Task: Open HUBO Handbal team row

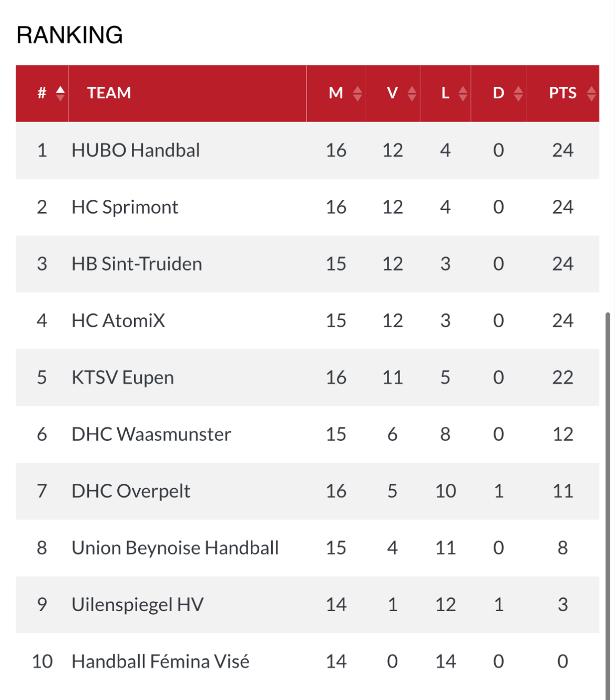Action: pos(307,150)
